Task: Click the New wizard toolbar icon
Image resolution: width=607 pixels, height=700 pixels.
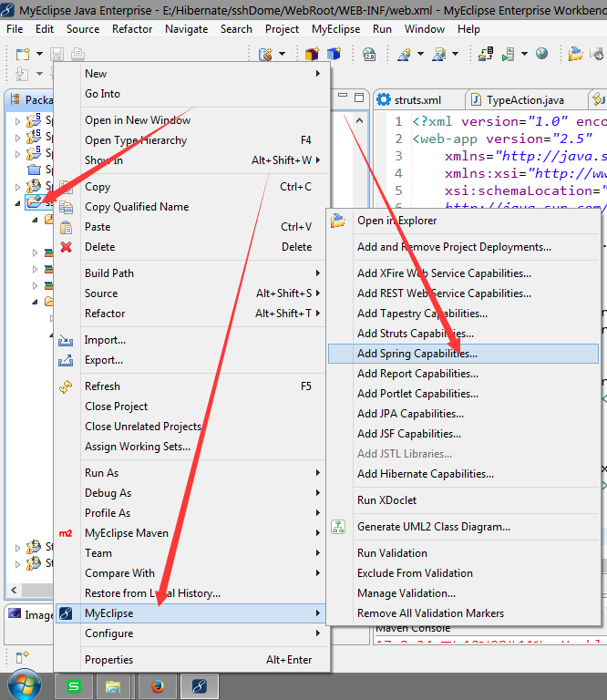Action: [x=23, y=54]
